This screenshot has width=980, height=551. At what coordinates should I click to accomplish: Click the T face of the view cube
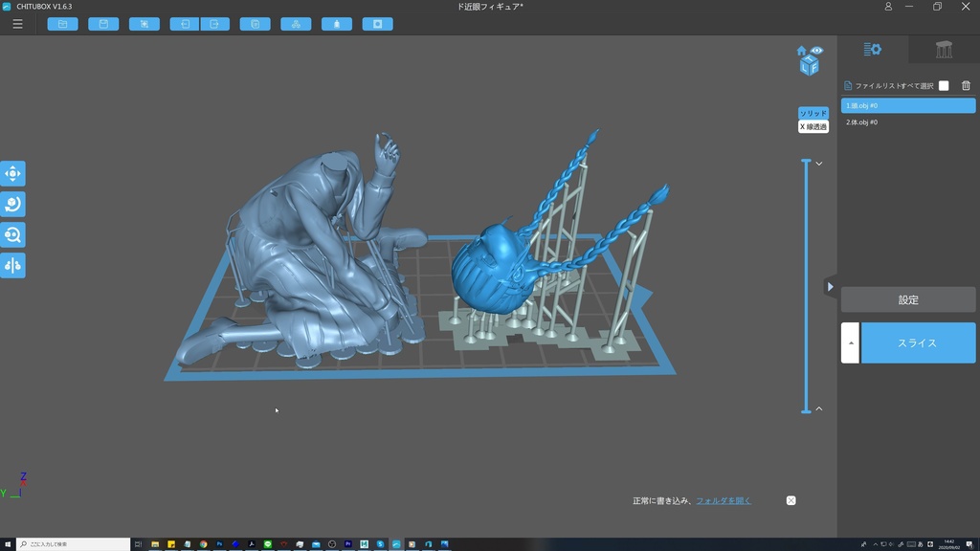pos(810,58)
